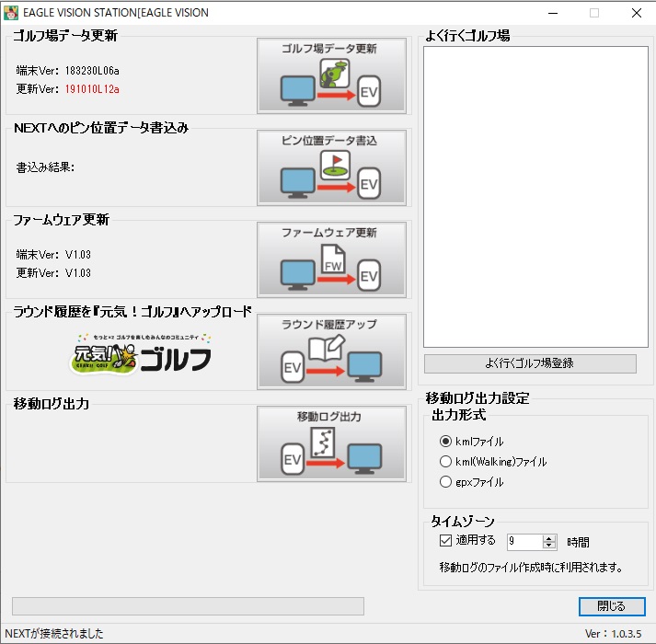The image size is (656, 644).
Task: Increase the timezone hours with the up arrow
Action: 549,538
